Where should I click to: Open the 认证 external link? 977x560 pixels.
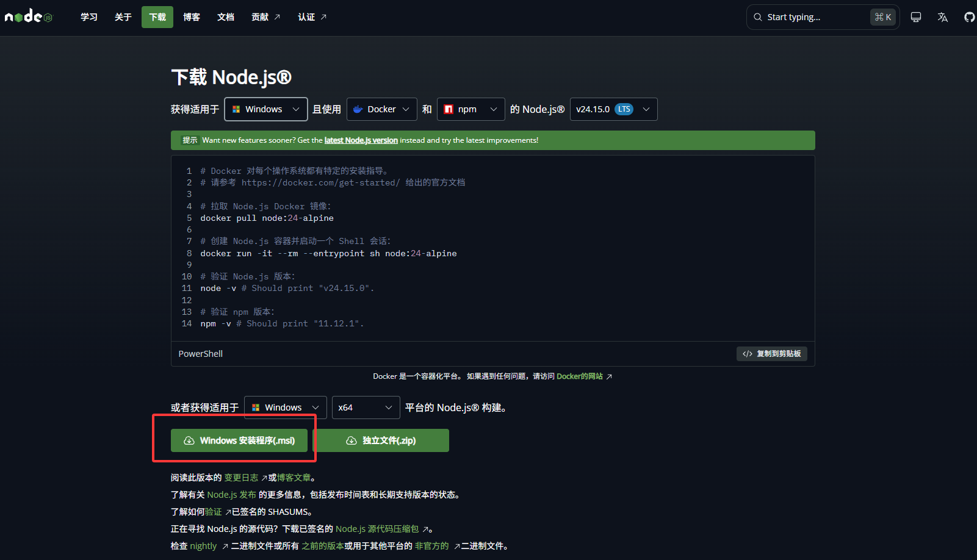click(312, 17)
